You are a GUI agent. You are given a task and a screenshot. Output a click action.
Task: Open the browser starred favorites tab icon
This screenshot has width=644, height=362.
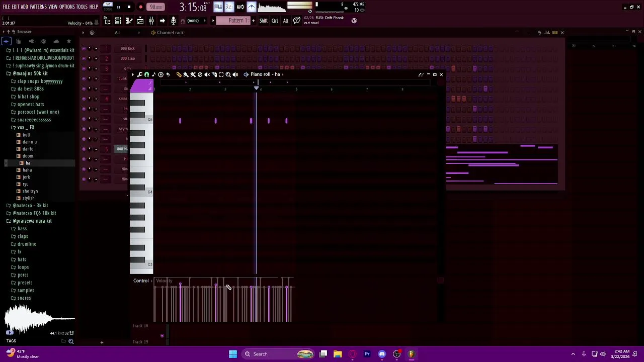(69, 41)
